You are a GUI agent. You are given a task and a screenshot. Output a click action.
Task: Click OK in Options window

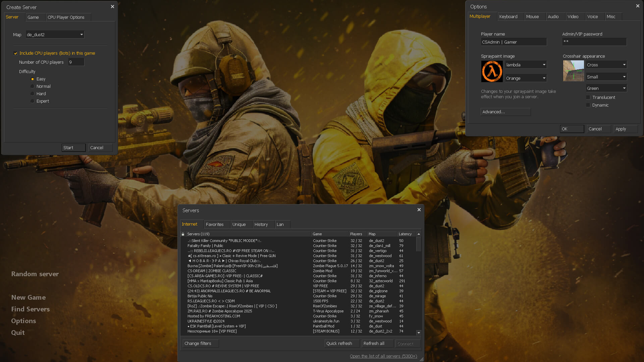point(572,129)
